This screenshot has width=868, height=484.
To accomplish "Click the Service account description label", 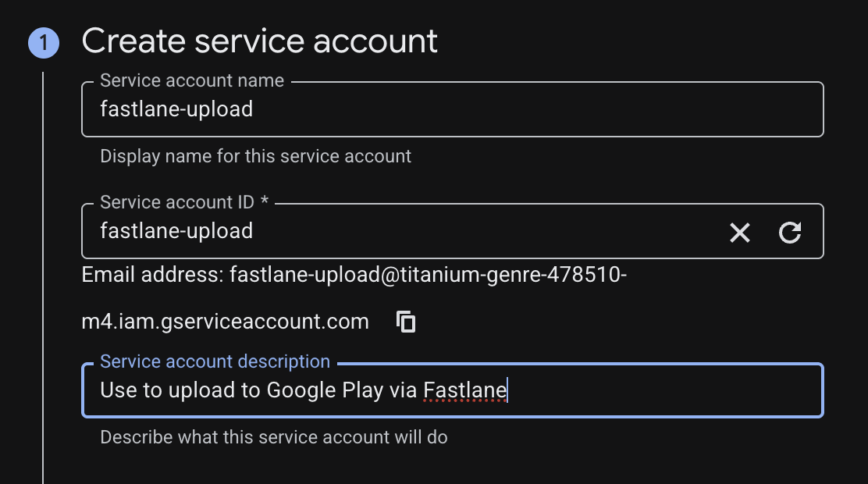I will tap(215, 362).
